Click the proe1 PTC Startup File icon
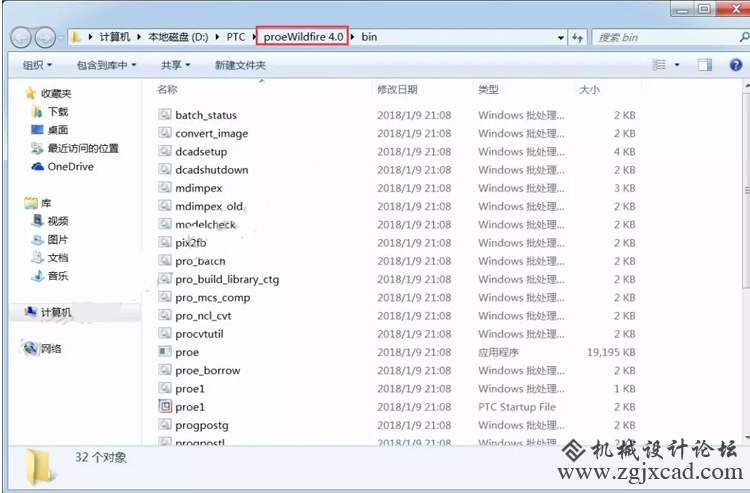This screenshot has height=493, width=750. [x=165, y=406]
